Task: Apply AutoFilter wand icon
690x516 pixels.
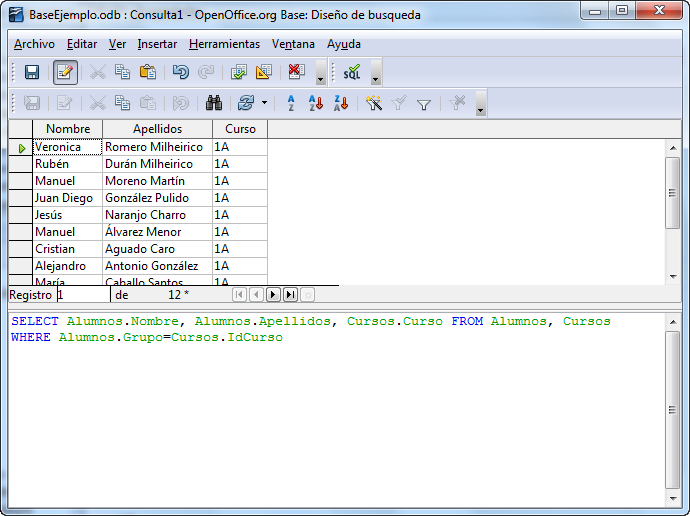Action: (374, 103)
